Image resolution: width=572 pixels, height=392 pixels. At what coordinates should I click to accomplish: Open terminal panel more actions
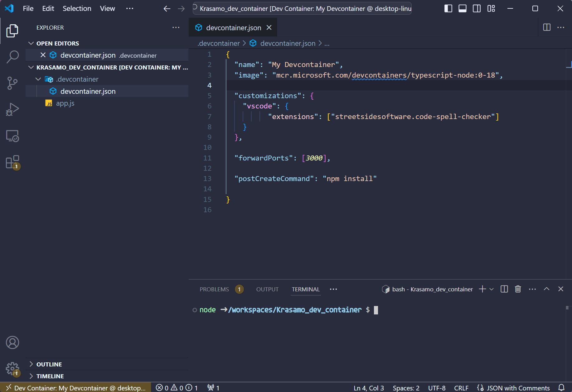[532, 289]
